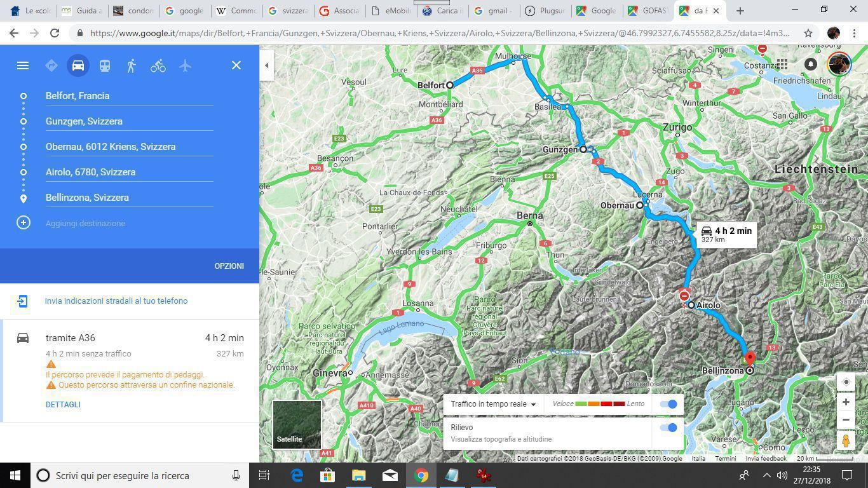This screenshot has width=868, height=488.
Task: Select flight travel mode icon
Action: pos(185,65)
